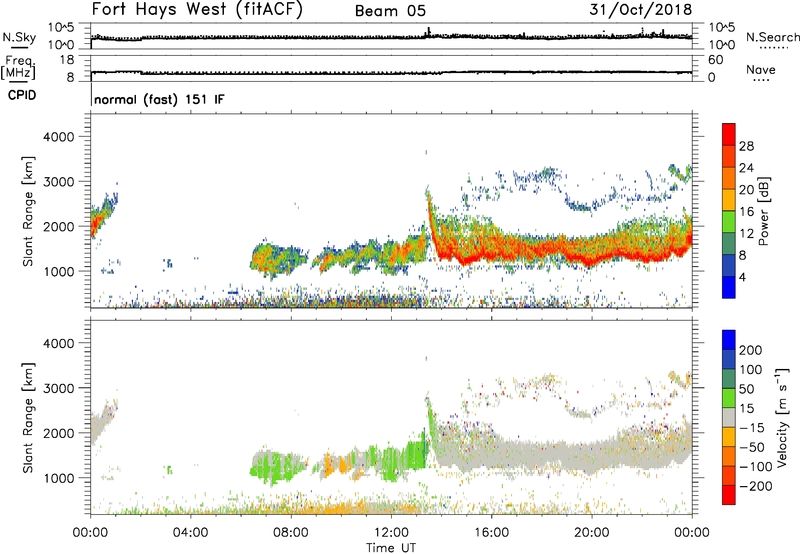Click the '04:00' time tick label
Viewport: 800px width, 554px height.
(x=190, y=533)
